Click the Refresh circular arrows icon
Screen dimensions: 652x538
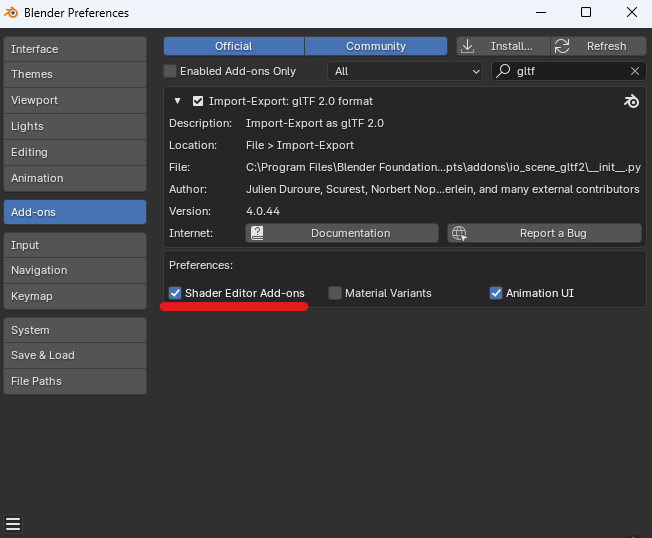tap(562, 46)
